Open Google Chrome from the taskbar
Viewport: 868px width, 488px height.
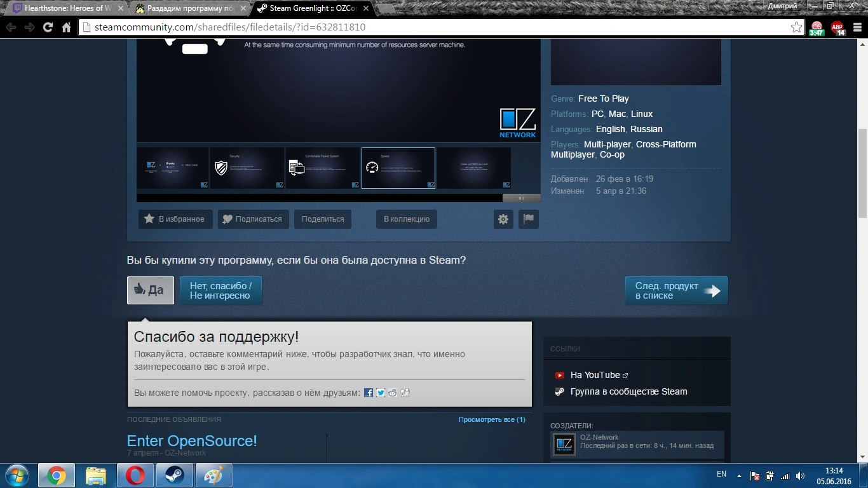click(x=57, y=475)
